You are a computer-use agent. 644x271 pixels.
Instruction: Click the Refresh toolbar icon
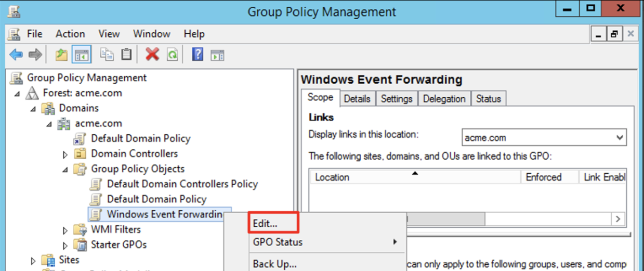(172, 54)
